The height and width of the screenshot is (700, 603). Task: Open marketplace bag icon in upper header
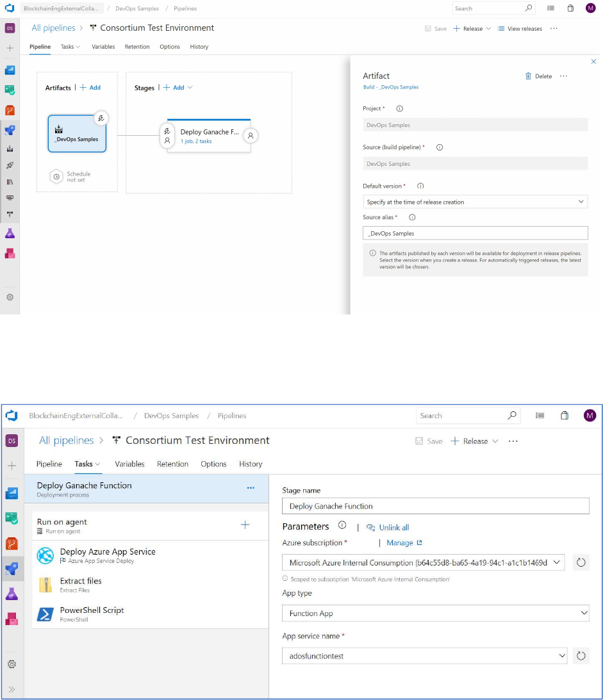point(570,8)
